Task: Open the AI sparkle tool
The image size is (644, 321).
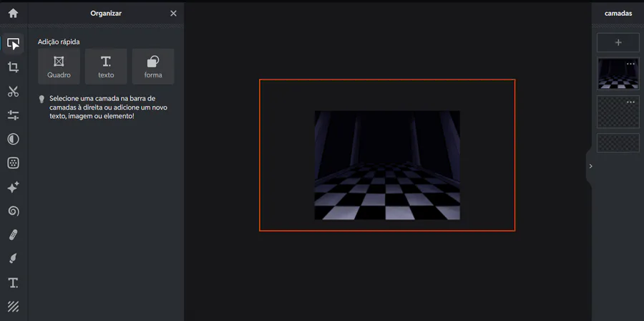Action: pyautogui.click(x=13, y=187)
